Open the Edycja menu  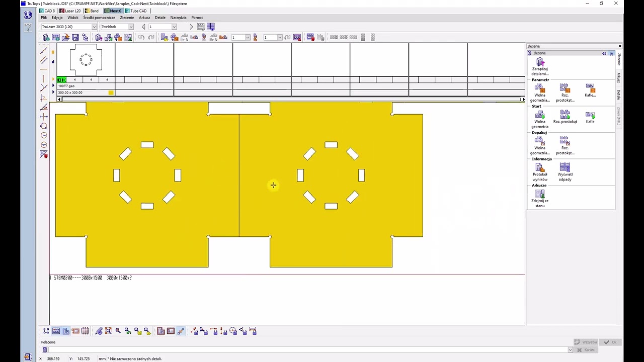(57, 18)
